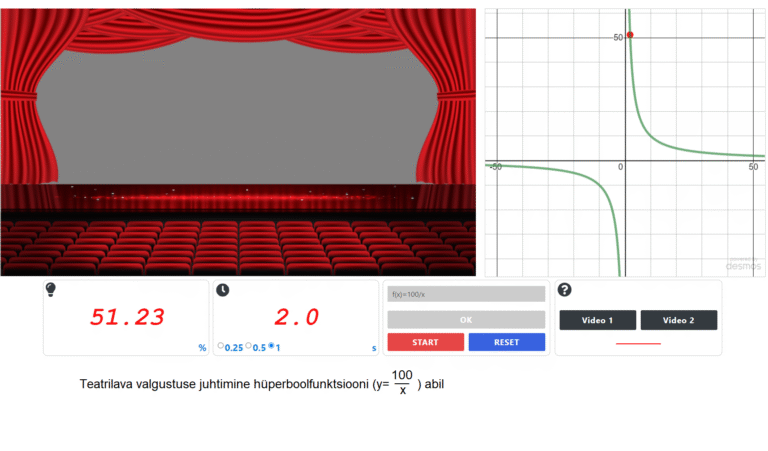Click the light bulb icon
This screenshot has height=451, width=768.
[51, 290]
